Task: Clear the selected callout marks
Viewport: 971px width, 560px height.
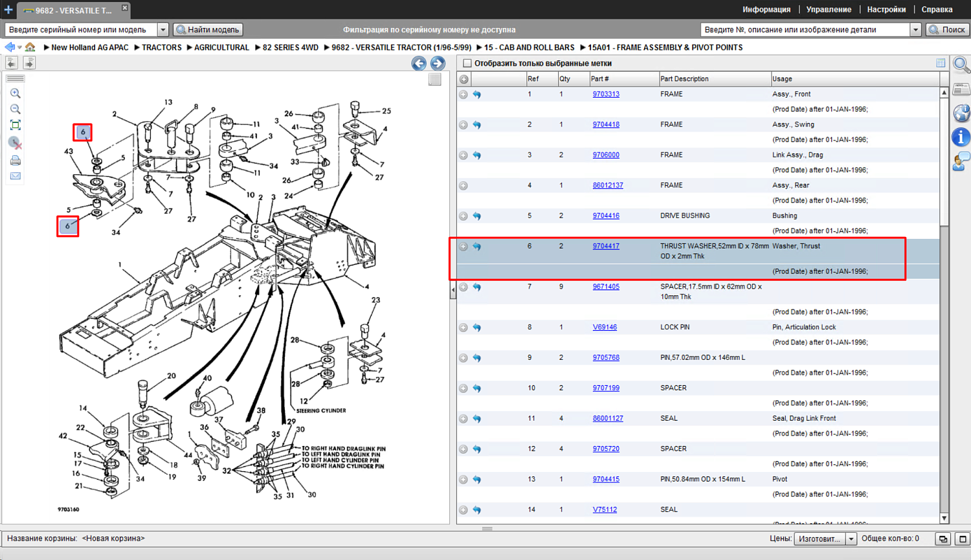Action: click(x=16, y=142)
